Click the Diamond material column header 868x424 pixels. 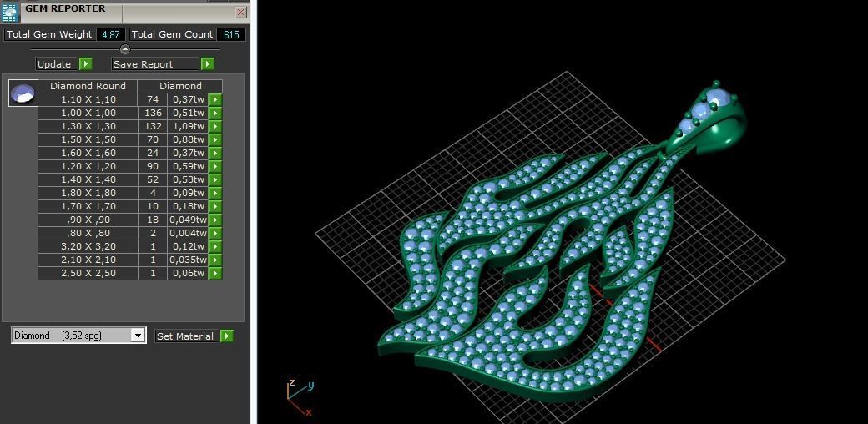click(180, 86)
